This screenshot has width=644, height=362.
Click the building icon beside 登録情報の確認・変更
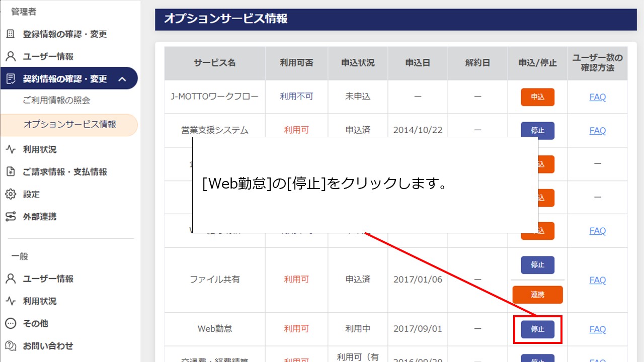point(11,34)
